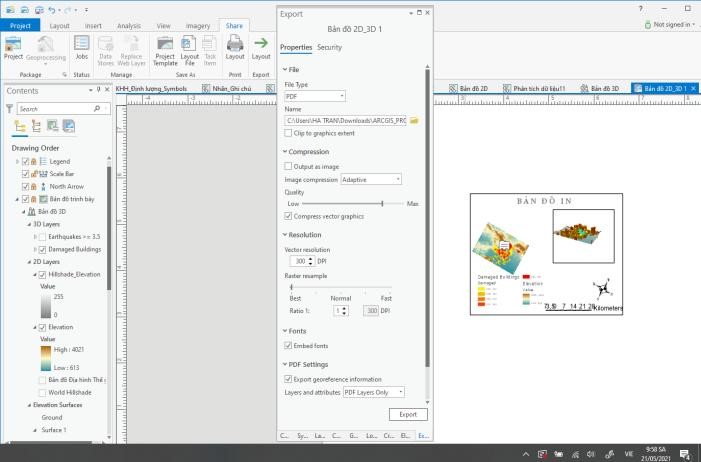Click the search magnifier icon in Contents

[97, 109]
